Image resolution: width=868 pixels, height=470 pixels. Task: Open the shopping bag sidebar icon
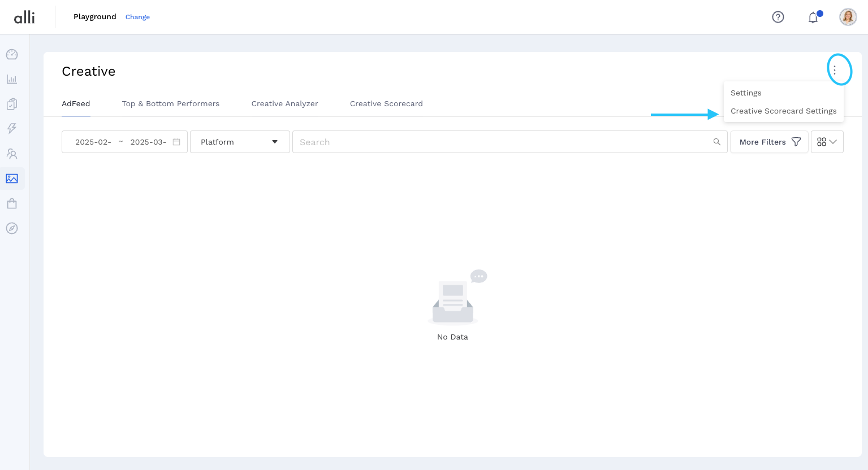[x=12, y=203]
